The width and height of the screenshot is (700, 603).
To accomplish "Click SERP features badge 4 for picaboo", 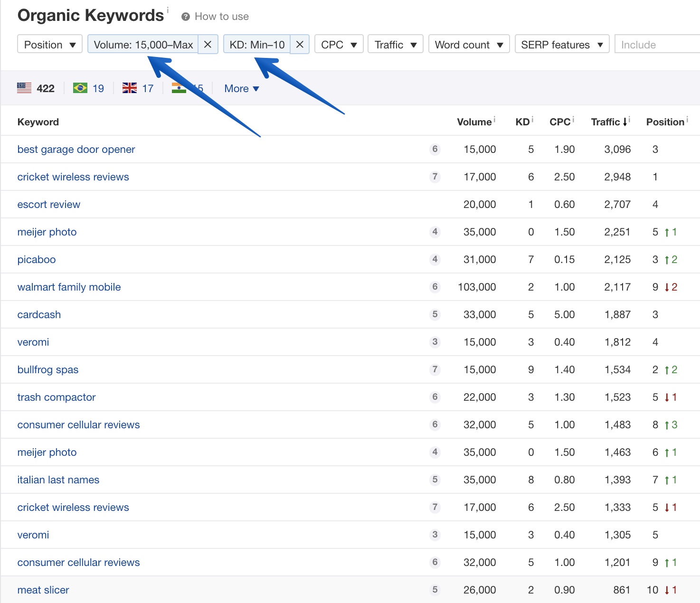I will coord(435,259).
